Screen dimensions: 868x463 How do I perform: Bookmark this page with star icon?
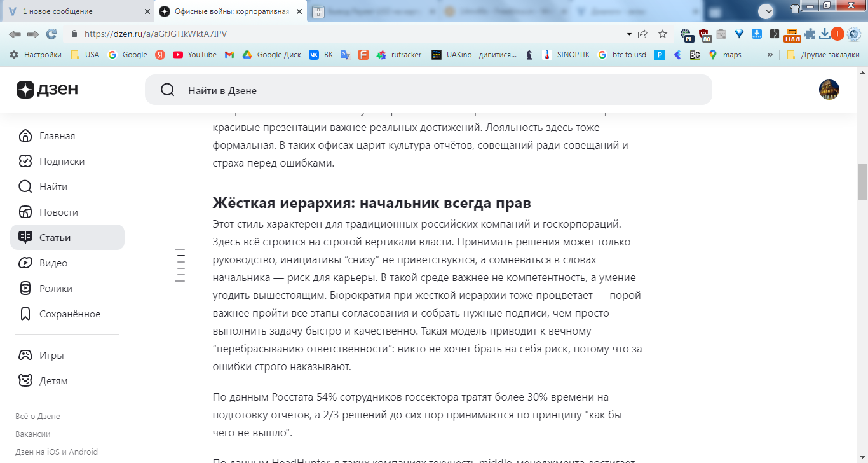point(663,34)
